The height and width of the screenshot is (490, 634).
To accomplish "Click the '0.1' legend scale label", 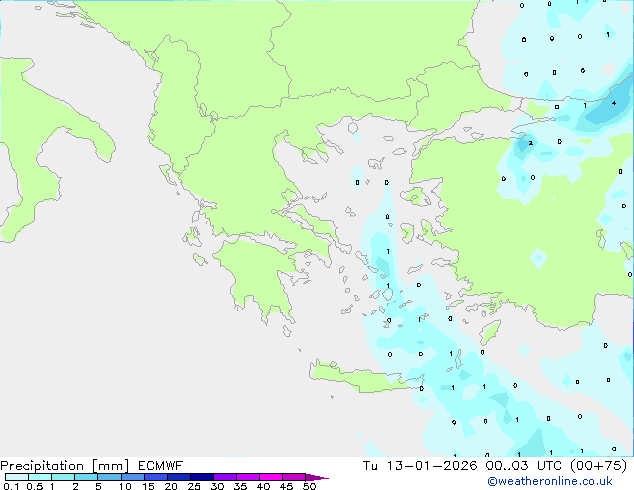I will (x=11, y=486).
